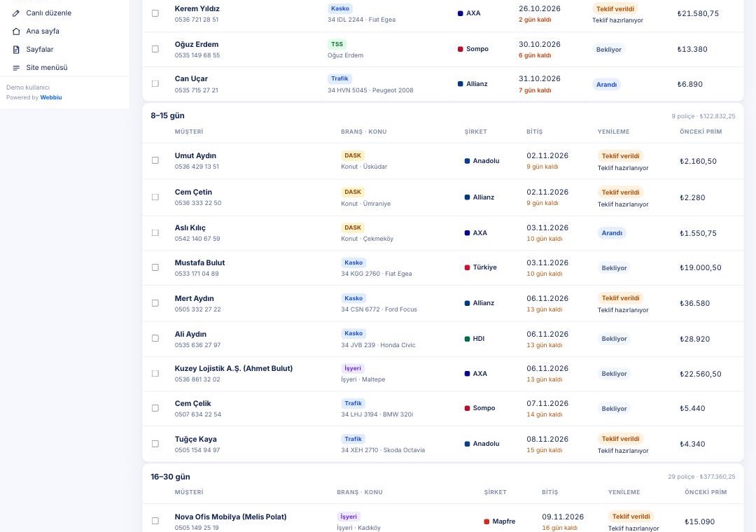Select Nova Ofis Mobilya row checkbox

point(155,521)
